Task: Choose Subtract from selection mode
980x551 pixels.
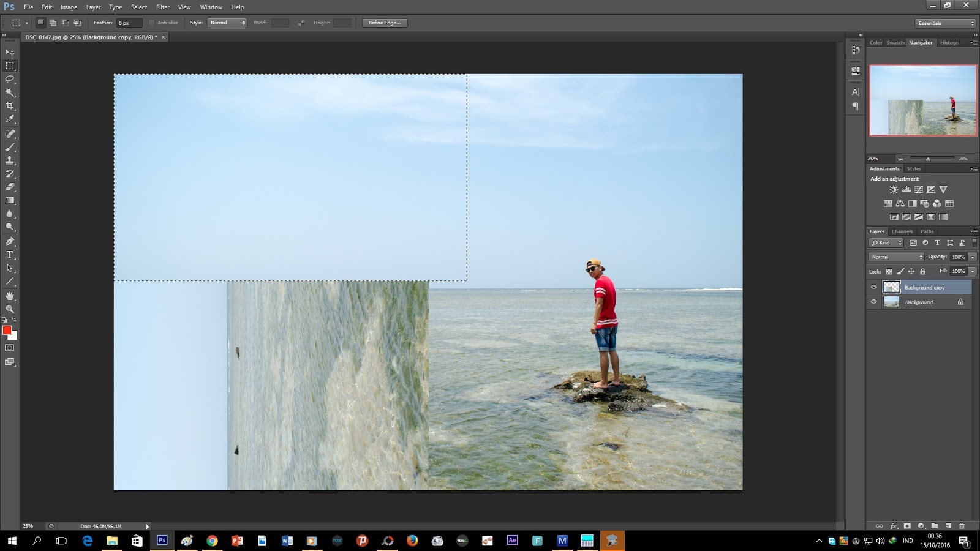Action: (65, 23)
